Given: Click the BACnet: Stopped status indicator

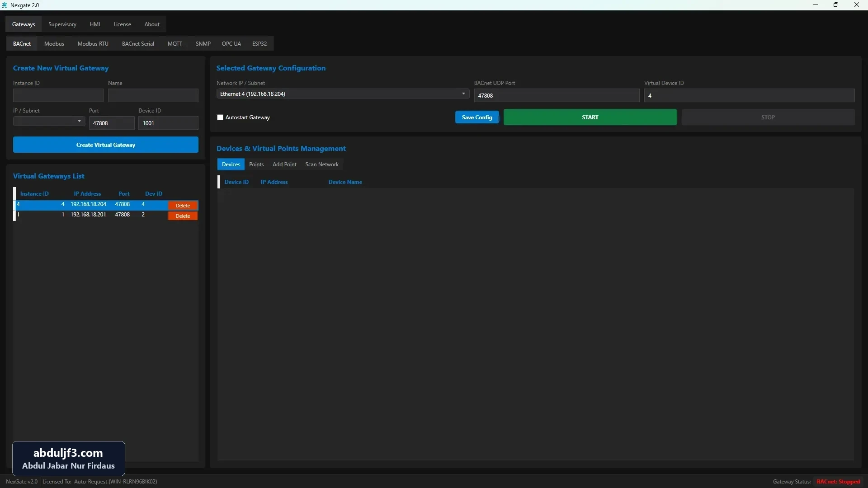Looking at the screenshot, I should [x=838, y=482].
